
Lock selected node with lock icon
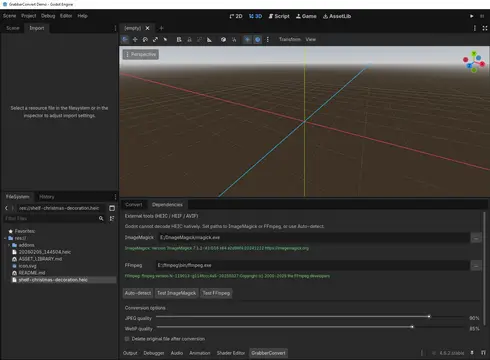point(189,40)
